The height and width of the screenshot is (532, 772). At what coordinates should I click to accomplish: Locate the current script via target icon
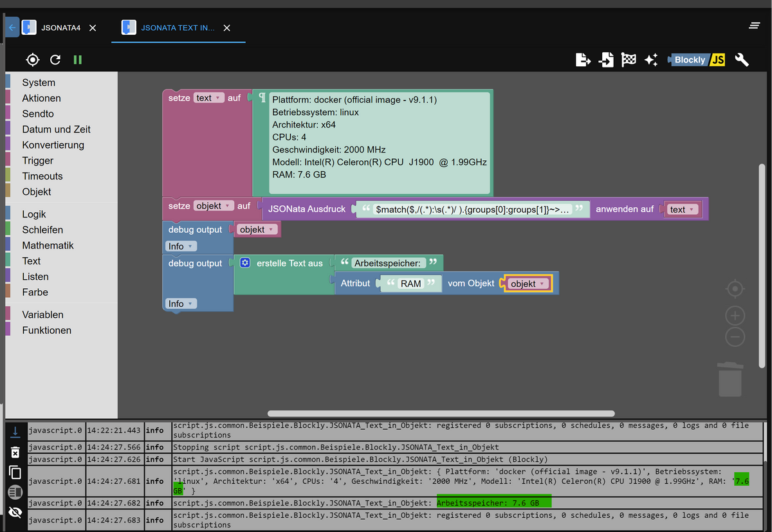click(33, 60)
